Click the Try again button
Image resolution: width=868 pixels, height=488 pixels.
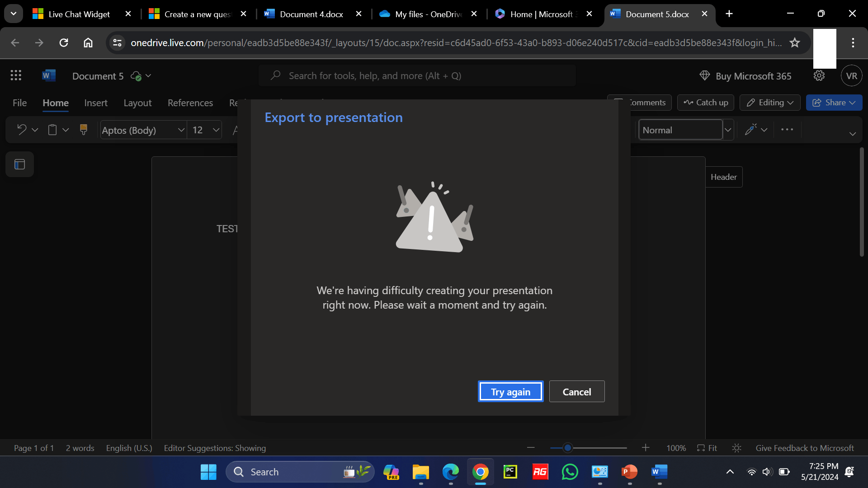click(510, 392)
